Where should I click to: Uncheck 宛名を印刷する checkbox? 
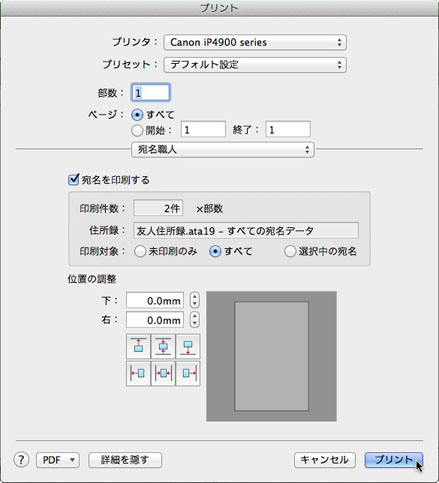pos(73,179)
